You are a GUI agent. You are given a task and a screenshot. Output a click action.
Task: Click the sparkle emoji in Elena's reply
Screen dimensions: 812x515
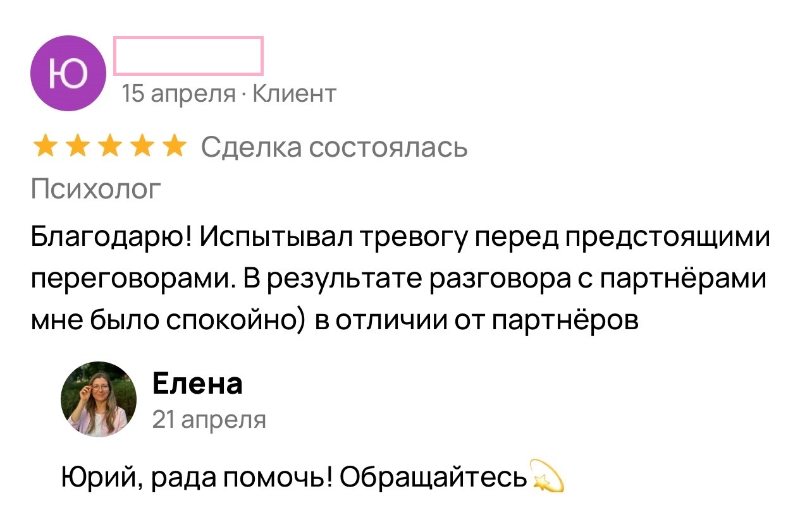point(548,475)
